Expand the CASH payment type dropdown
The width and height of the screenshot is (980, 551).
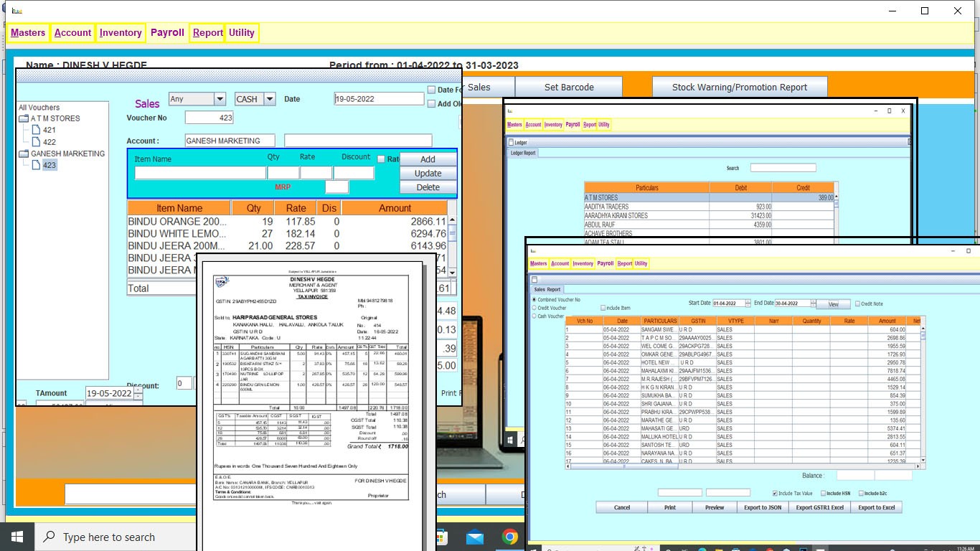coord(270,99)
